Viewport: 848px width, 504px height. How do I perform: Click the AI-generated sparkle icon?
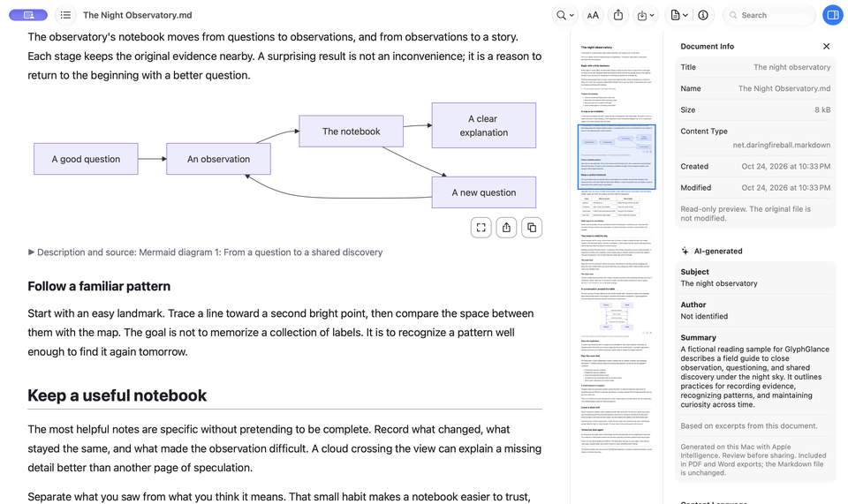point(685,251)
